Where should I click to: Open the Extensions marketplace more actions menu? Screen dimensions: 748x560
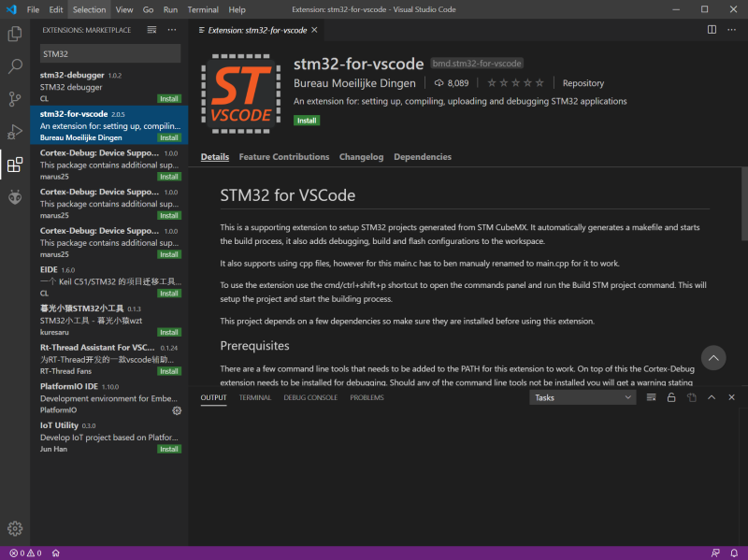coord(171,29)
